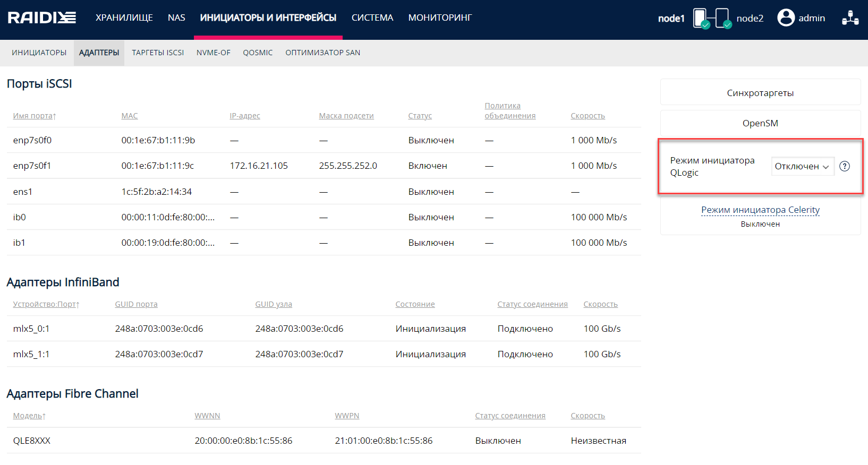The width and height of the screenshot is (868, 465).
Task: Select the mlx5_1:1 adapter row
Action: (x=324, y=354)
